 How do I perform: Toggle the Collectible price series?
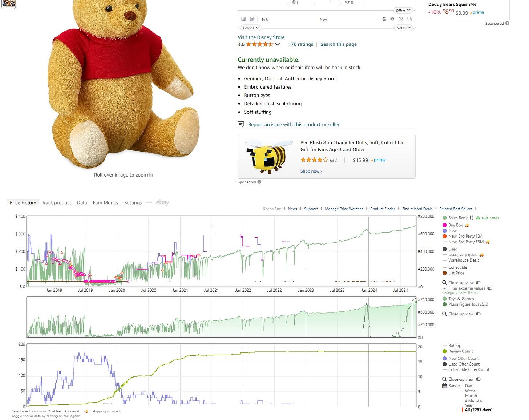coord(455,267)
